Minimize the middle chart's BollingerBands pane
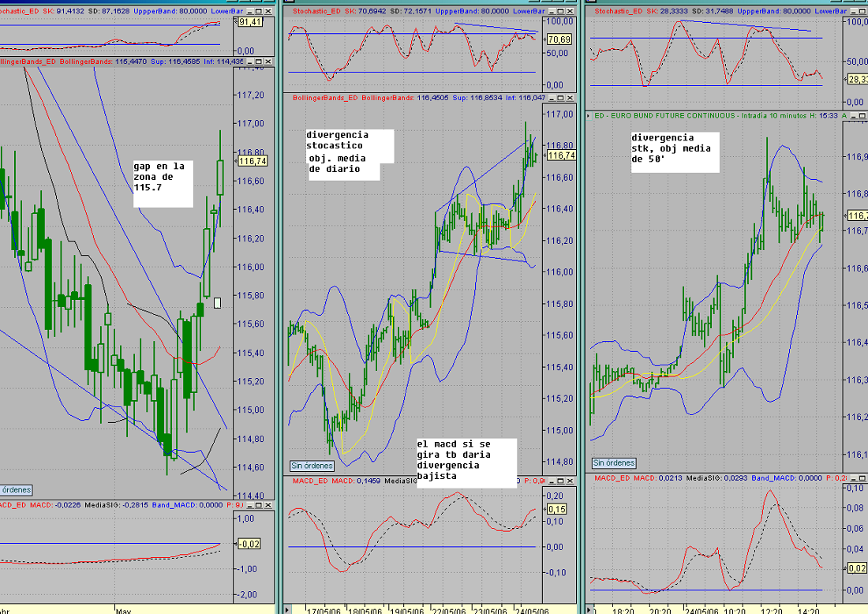868x614 pixels. point(552,98)
